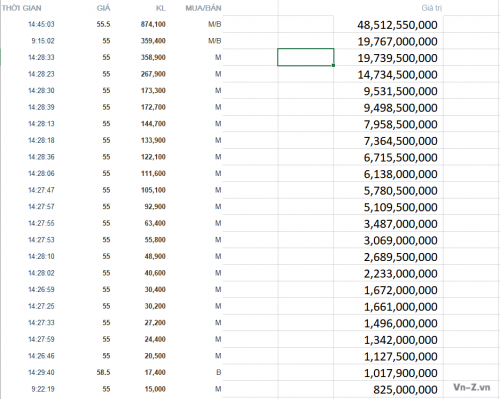The image size is (500, 399).
Task: Click the volume 359,400
Action: (153, 41)
